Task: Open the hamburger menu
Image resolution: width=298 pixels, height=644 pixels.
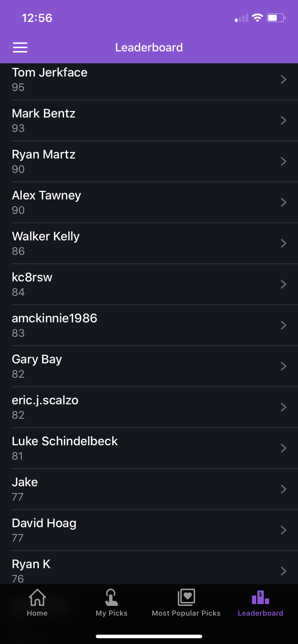Action: tap(20, 47)
